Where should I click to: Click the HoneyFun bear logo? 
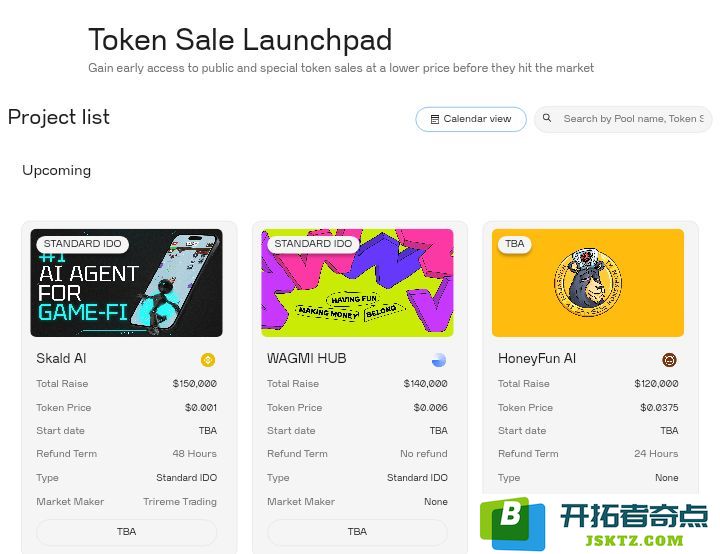tap(588, 283)
